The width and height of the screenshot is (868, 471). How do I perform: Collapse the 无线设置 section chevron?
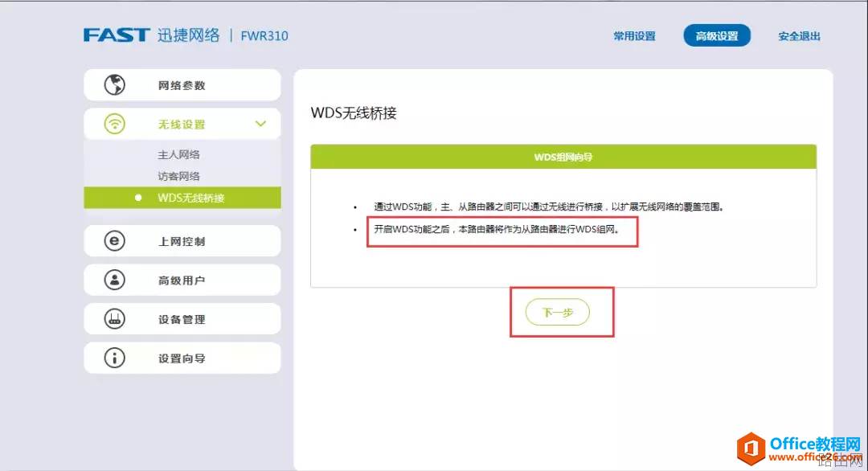coord(260,123)
